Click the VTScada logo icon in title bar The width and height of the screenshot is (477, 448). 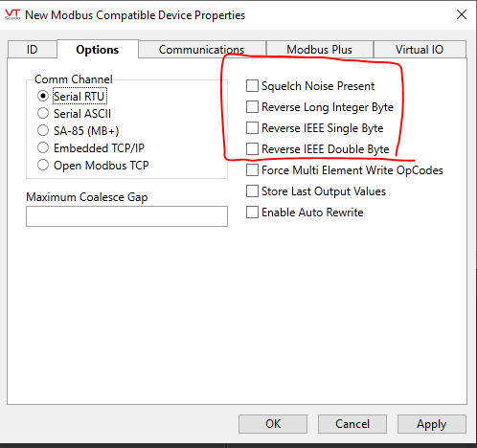[12, 14]
